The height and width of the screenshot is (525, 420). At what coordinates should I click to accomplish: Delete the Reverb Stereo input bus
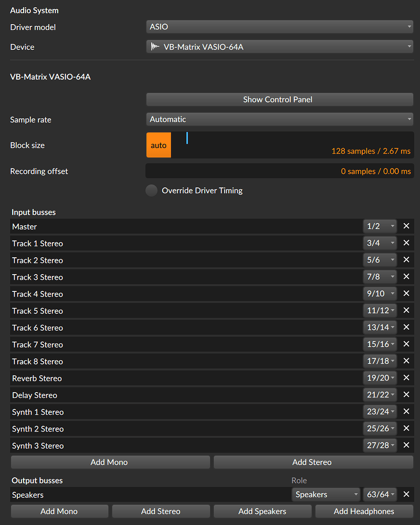pyautogui.click(x=406, y=377)
